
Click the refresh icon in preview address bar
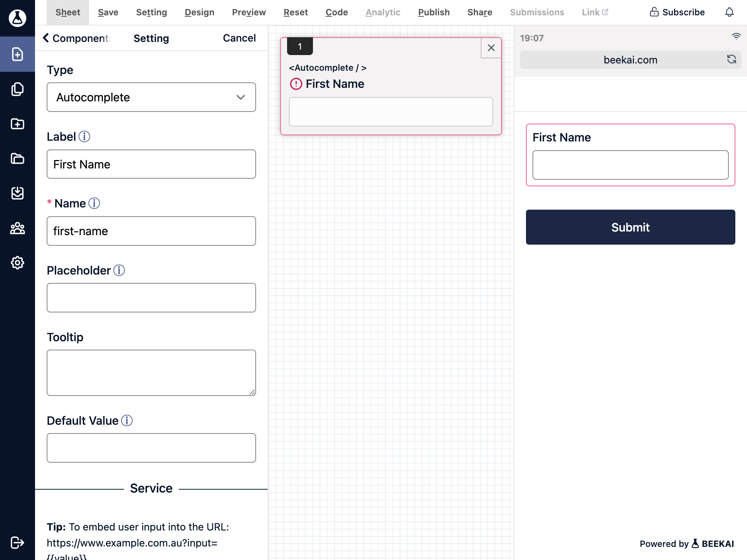click(x=731, y=59)
